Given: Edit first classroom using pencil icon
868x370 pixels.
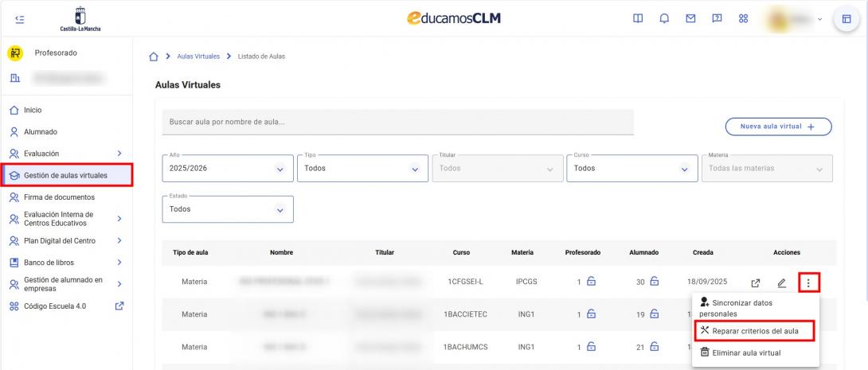Looking at the screenshot, I should pos(781,282).
